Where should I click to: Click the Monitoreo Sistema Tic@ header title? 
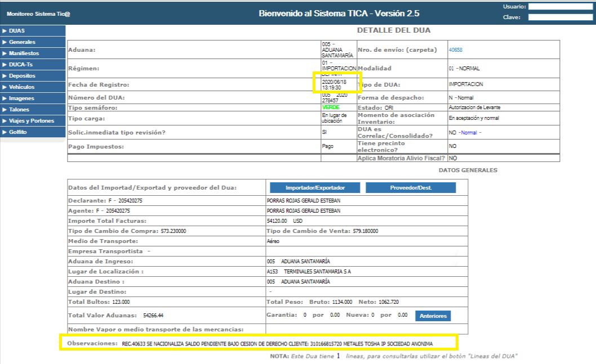(x=38, y=14)
